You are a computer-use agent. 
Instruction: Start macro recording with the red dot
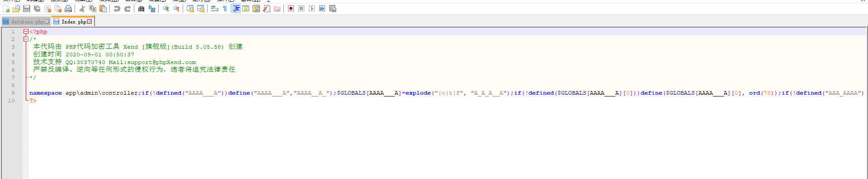pyautogui.click(x=291, y=9)
